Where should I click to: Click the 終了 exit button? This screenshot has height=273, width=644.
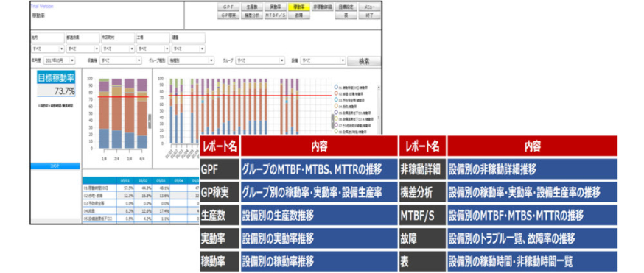coord(369,15)
